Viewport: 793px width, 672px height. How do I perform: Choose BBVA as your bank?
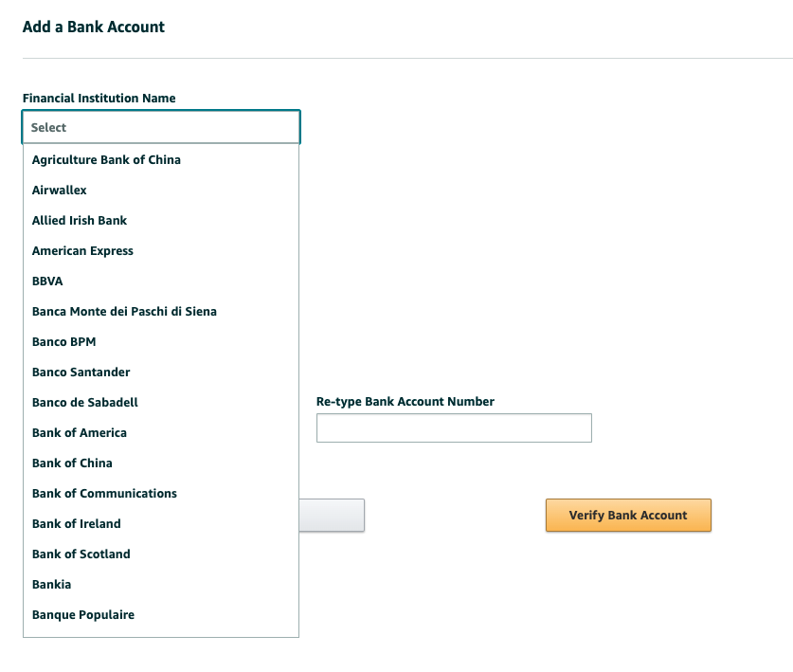click(x=46, y=281)
